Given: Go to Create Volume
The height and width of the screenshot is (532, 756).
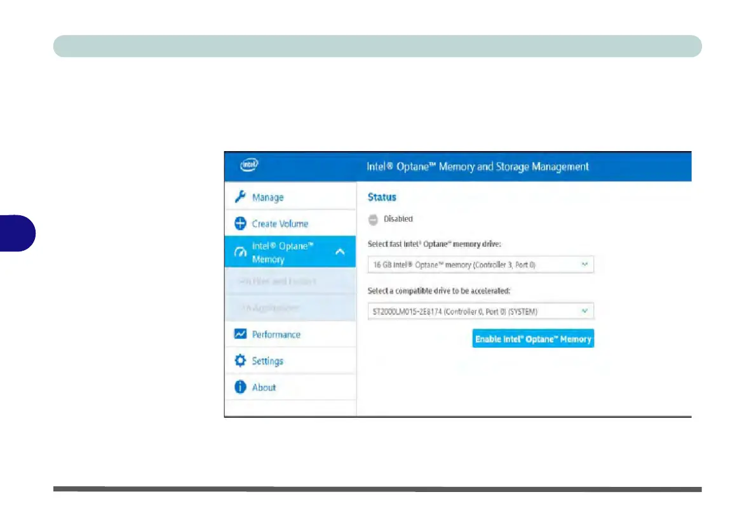Looking at the screenshot, I should pos(290,223).
